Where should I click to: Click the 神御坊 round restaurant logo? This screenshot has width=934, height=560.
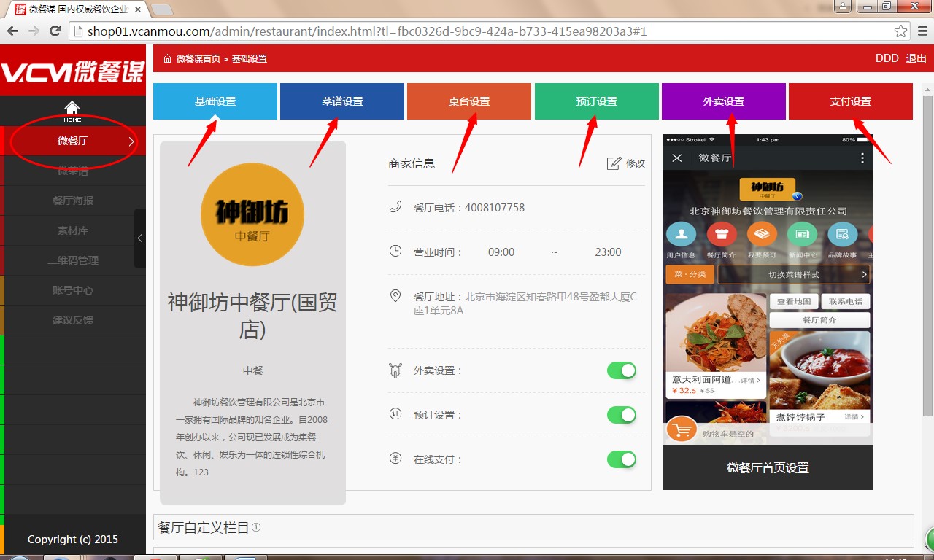pyautogui.click(x=252, y=214)
